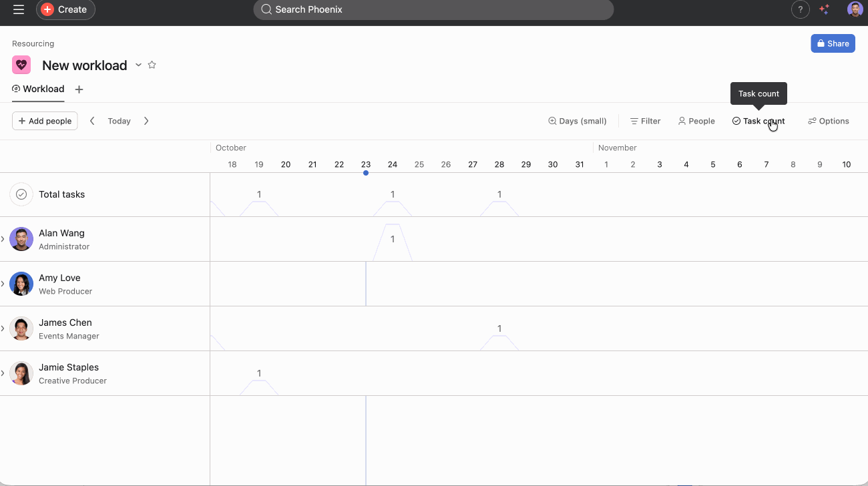Open the hamburger navigation menu
Viewport: 868px width, 486px height.
pos(19,9)
